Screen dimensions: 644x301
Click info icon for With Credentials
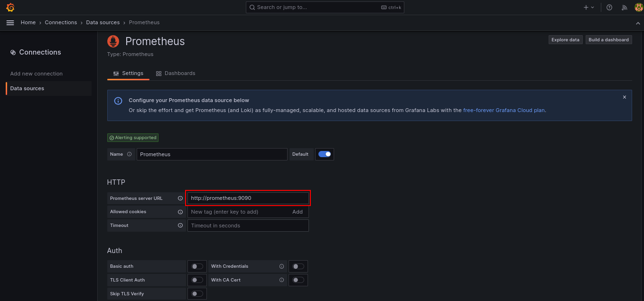282,266
